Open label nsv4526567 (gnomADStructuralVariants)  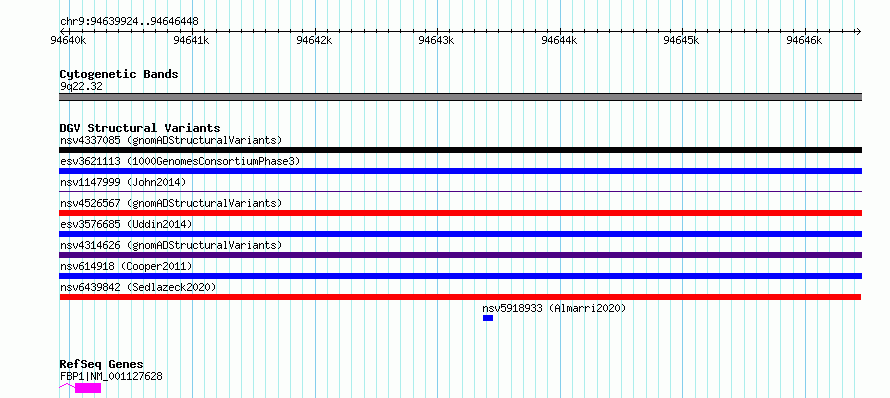click(171, 203)
